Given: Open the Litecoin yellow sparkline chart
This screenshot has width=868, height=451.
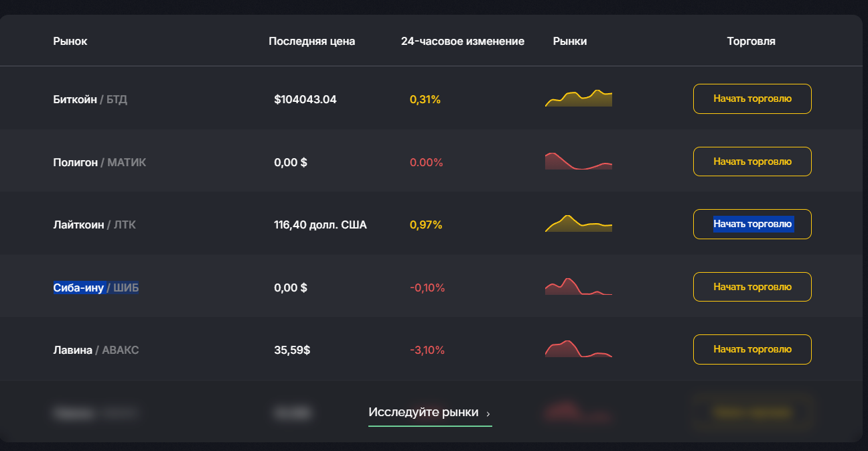Looking at the screenshot, I should (579, 224).
